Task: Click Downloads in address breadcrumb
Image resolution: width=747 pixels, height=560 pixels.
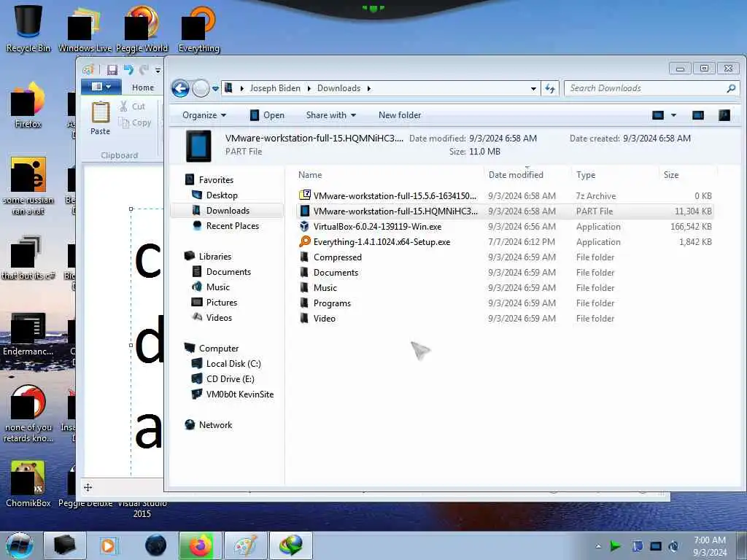Action: click(338, 88)
